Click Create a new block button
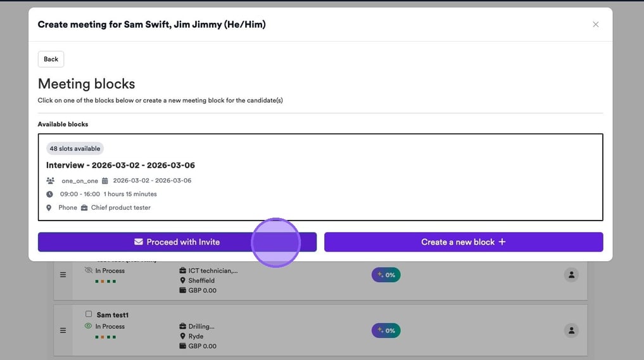Screen dimensions: 644x360 (463, 242)
